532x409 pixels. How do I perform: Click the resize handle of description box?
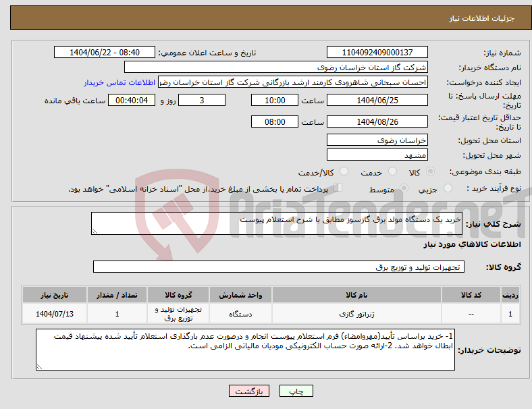[x=95, y=231]
